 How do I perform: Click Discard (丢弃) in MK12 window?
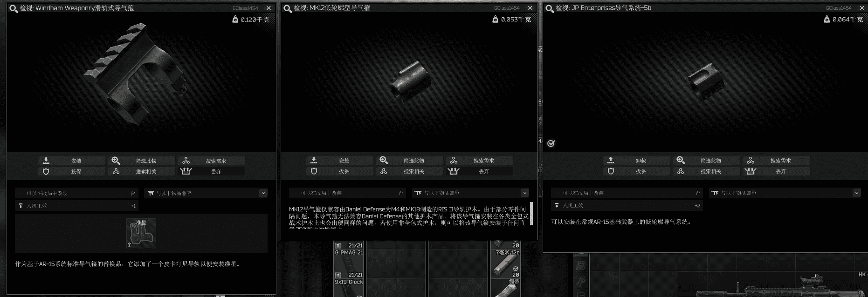click(479, 171)
